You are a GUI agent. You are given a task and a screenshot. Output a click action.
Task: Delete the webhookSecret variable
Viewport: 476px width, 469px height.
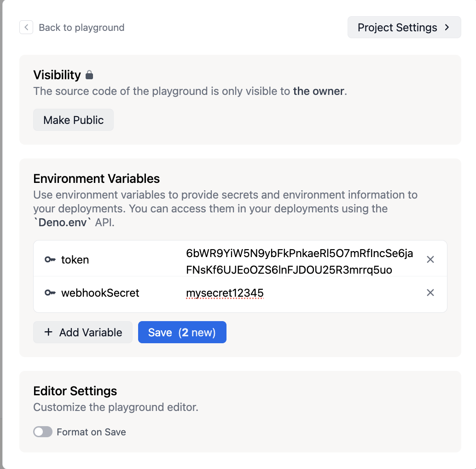coord(430,293)
